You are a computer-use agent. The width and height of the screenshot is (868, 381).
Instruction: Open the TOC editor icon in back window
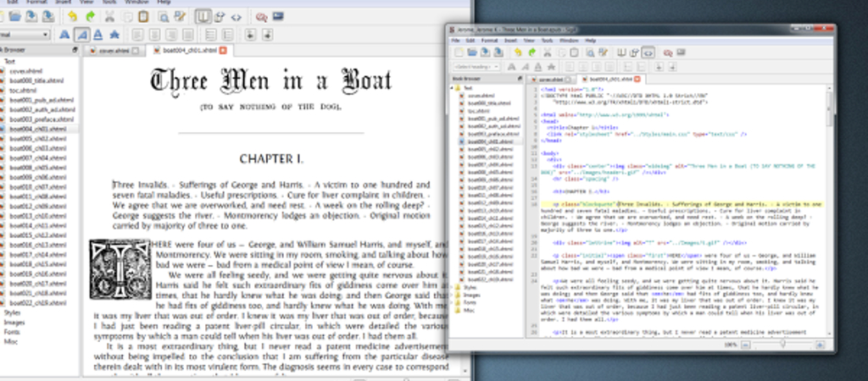point(278,17)
